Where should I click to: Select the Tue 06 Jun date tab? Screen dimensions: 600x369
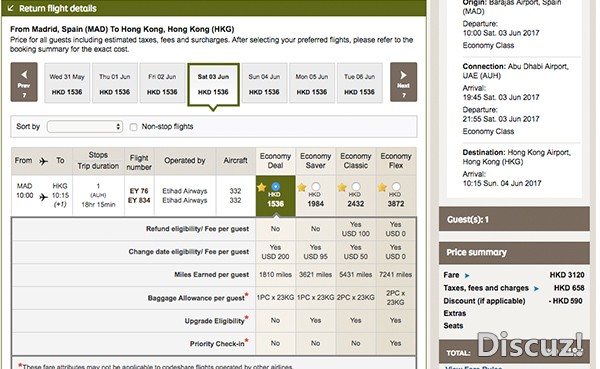point(359,83)
